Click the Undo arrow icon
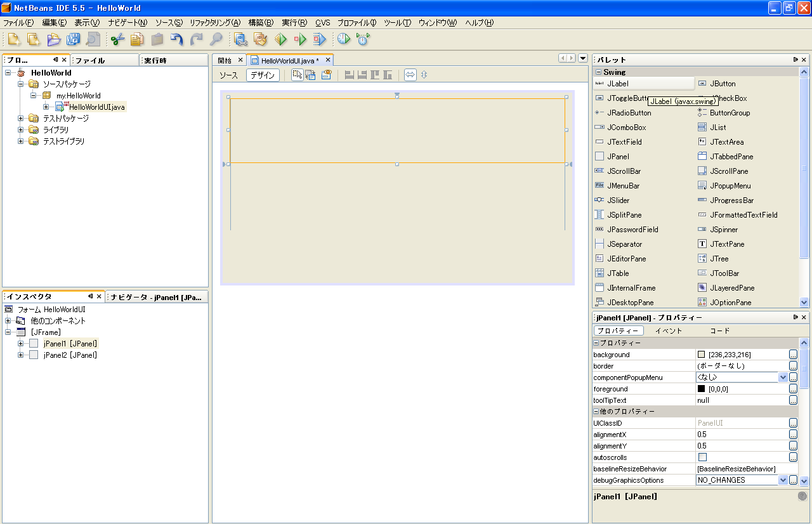 177,39
